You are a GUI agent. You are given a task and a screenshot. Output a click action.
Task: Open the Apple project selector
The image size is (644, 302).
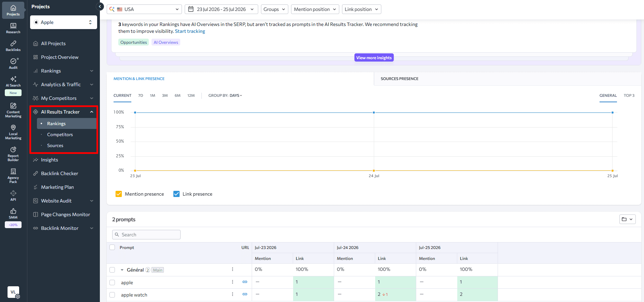[64, 22]
